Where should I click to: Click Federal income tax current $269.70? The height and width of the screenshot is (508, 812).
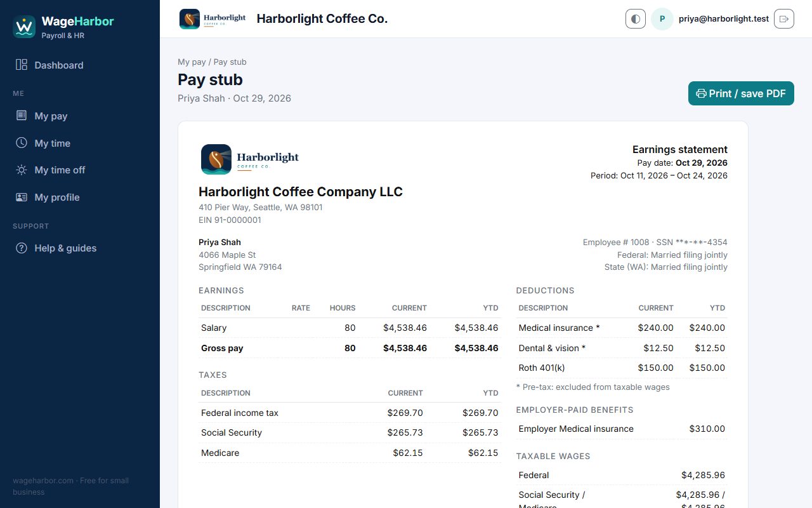tap(405, 413)
